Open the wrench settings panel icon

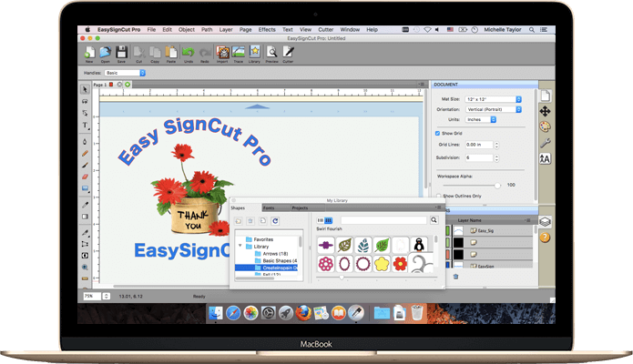point(545,143)
